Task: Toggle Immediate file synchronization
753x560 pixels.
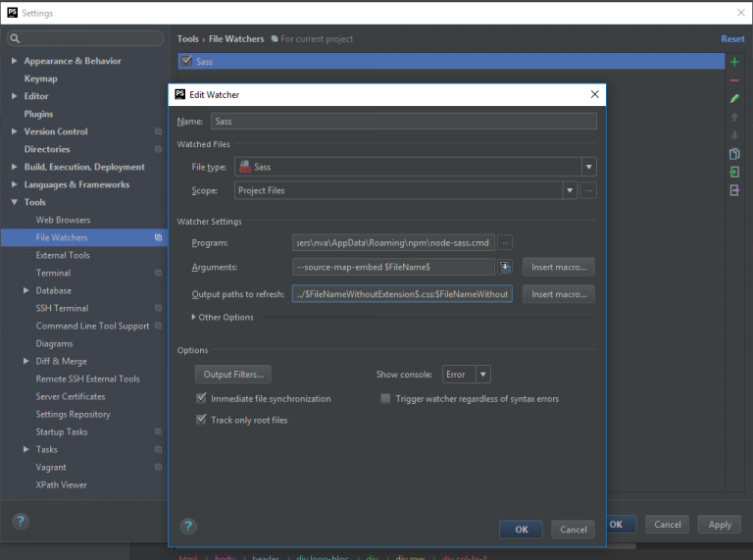Action: pos(201,398)
